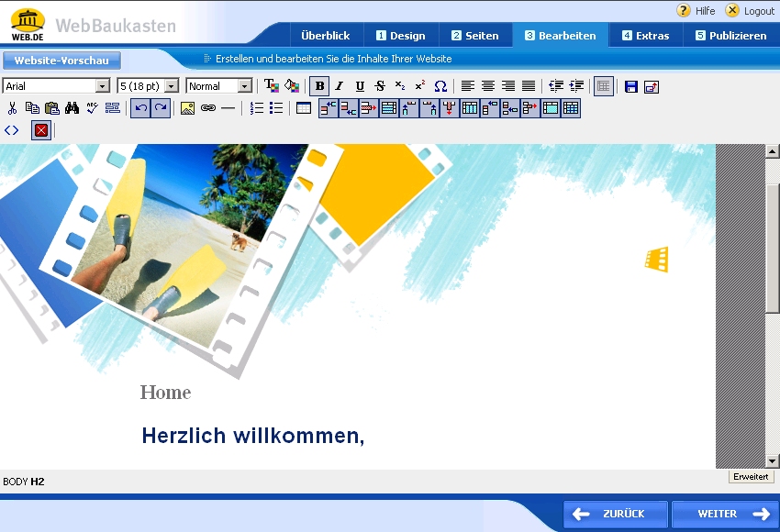
Task: Insert a hyperlink with chain icon
Action: (208, 108)
